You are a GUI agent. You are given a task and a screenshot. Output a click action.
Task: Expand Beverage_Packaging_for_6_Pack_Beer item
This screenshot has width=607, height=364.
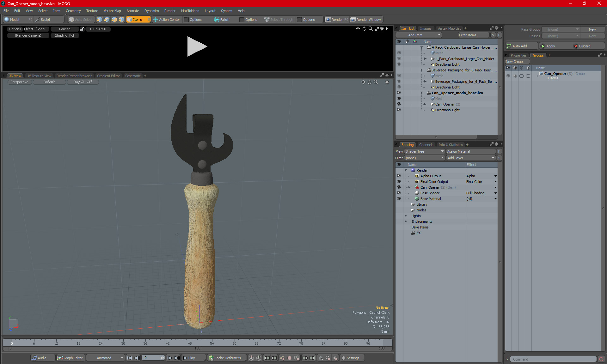click(425, 82)
